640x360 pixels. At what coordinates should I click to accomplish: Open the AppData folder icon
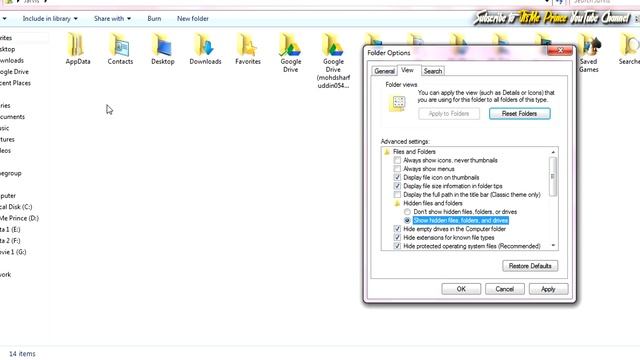click(x=76, y=44)
